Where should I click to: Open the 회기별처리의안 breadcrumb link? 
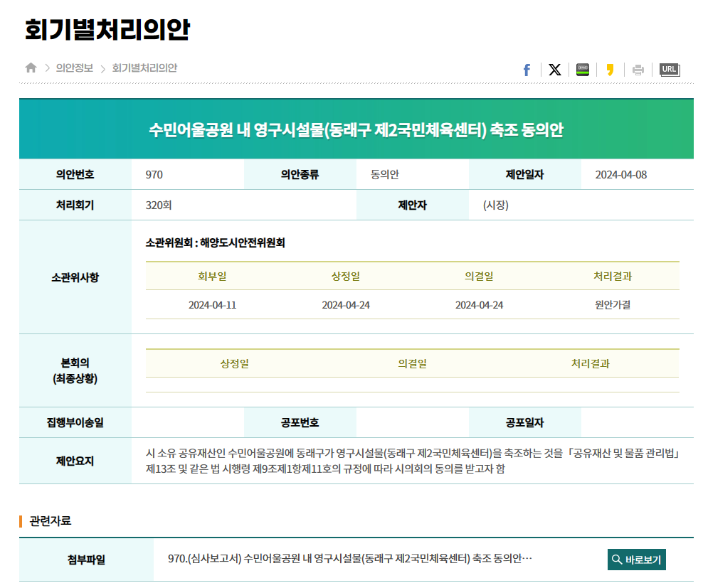pos(144,68)
